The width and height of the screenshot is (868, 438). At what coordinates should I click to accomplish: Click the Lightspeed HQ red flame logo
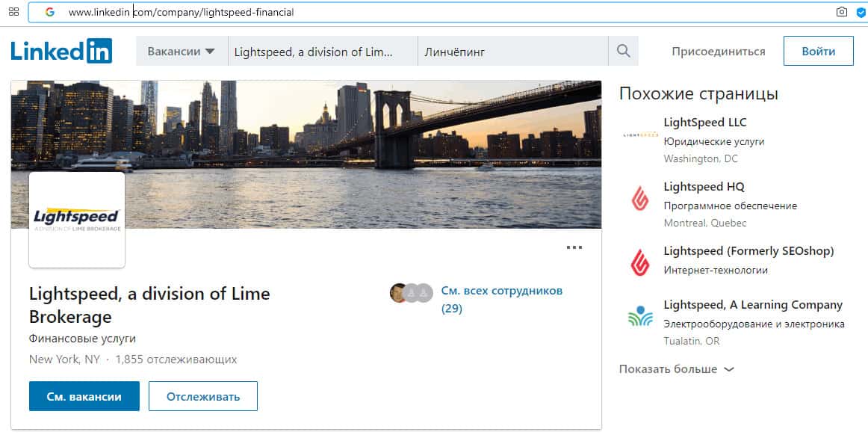coord(640,199)
